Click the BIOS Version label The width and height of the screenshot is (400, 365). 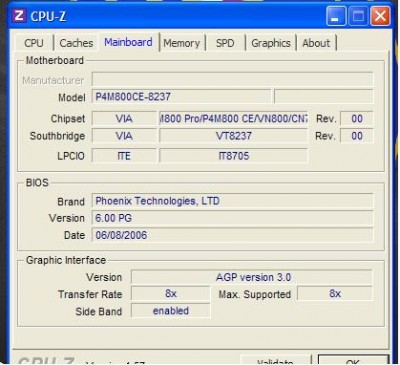(67, 218)
